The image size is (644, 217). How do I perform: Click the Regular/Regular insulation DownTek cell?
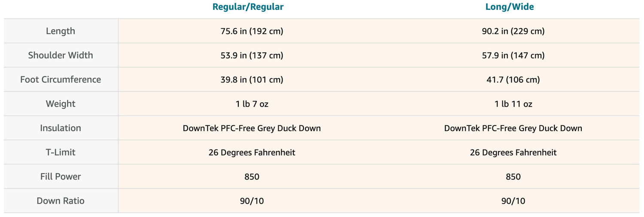pyautogui.click(x=252, y=128)
